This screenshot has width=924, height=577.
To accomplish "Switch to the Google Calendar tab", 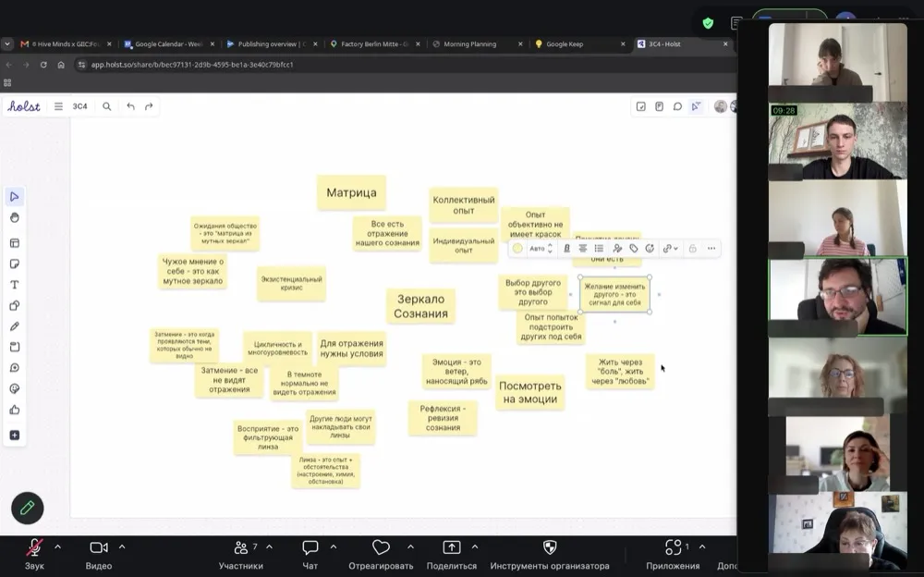I will (168, 43).
